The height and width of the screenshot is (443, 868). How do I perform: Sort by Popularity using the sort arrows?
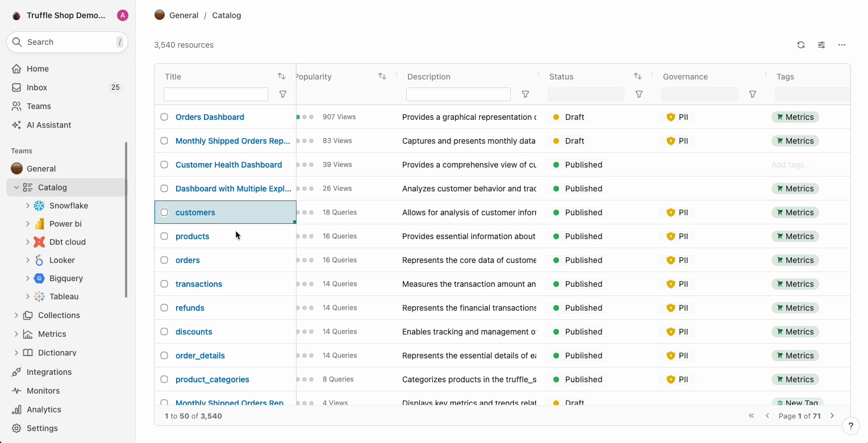pos(382,76)
